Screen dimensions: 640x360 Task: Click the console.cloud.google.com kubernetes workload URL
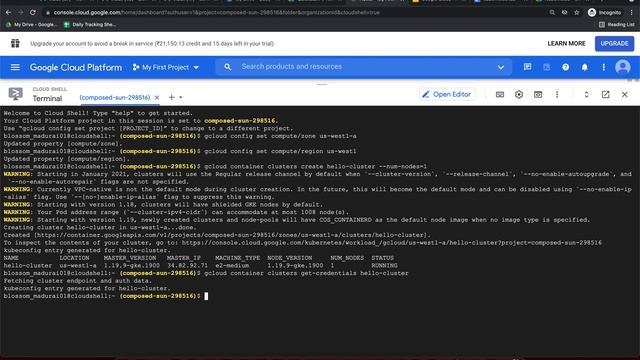391,242
